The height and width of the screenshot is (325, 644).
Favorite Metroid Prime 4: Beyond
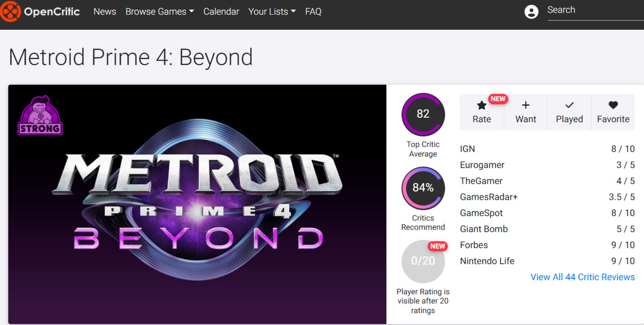613,112
